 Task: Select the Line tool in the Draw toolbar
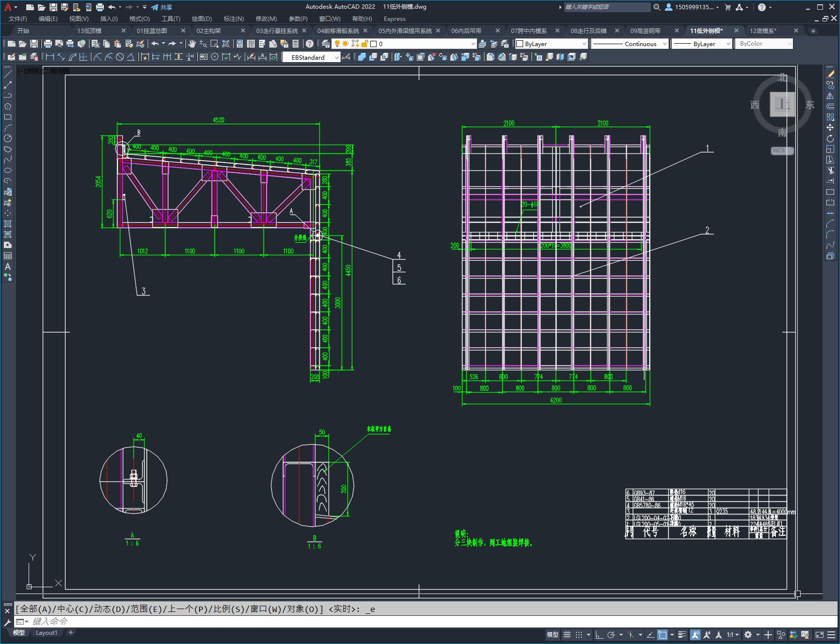[8, 74]
